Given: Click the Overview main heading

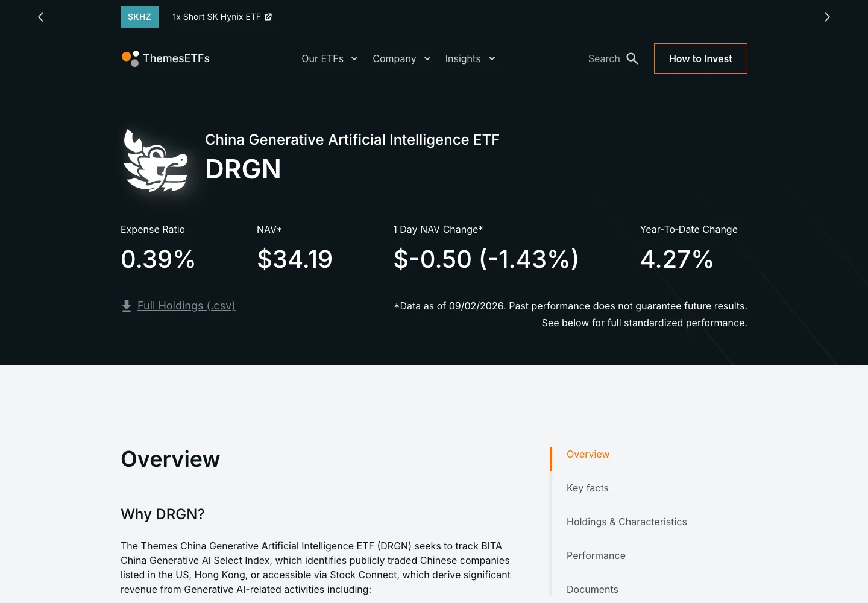Looking at the screenshot, I should tap(171, 459).
